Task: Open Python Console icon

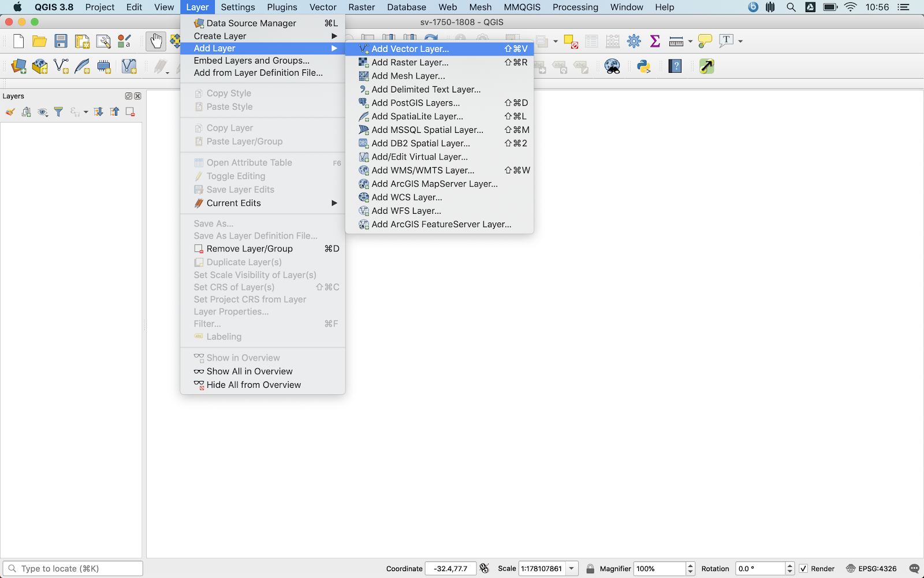Action: click(x=644, y=66)
